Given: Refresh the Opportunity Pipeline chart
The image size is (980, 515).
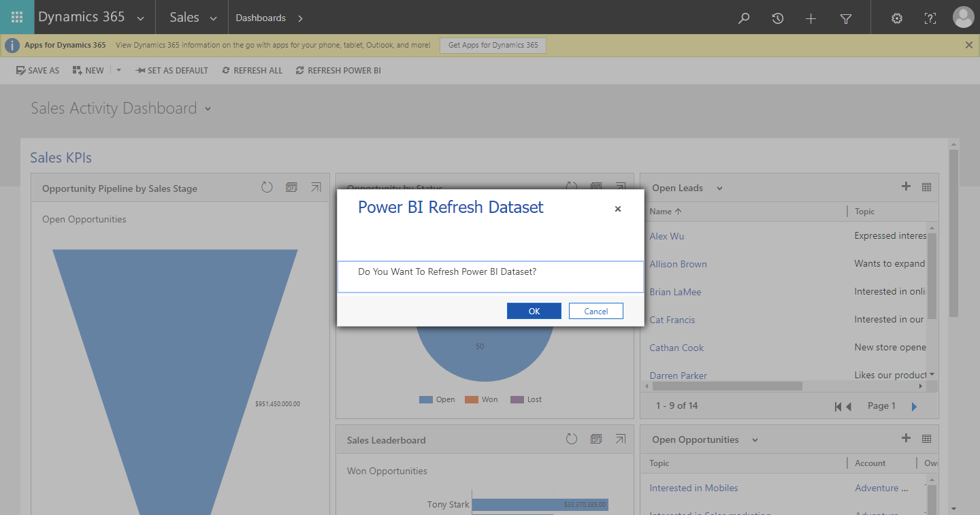Looking at the screenshot, I should [x=267, y=187].
